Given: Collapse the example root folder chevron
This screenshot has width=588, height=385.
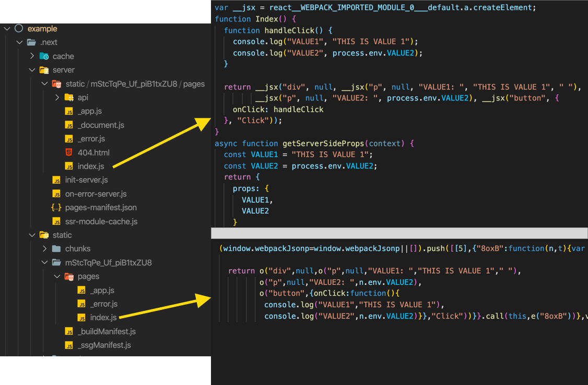Looking at the screenshot, I should point(7,29).
